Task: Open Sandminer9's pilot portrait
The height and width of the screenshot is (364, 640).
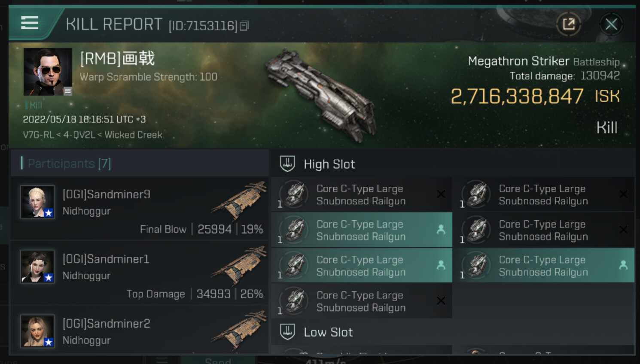Action: coord(37,202)
